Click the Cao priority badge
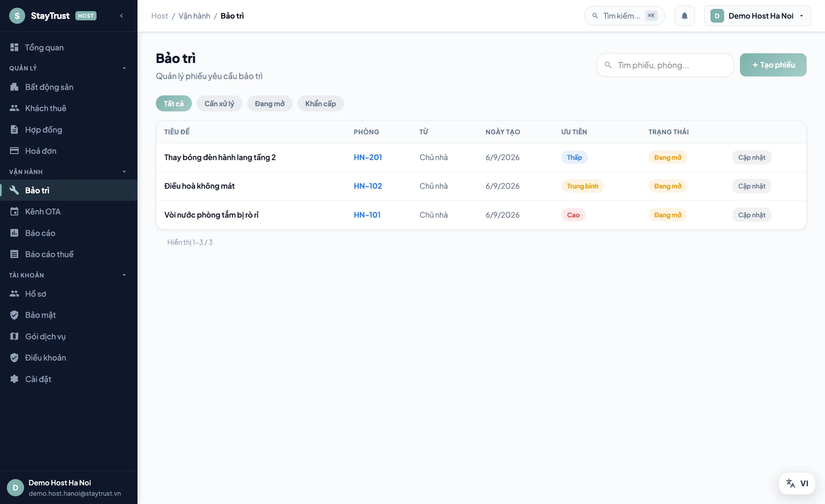 573,215
